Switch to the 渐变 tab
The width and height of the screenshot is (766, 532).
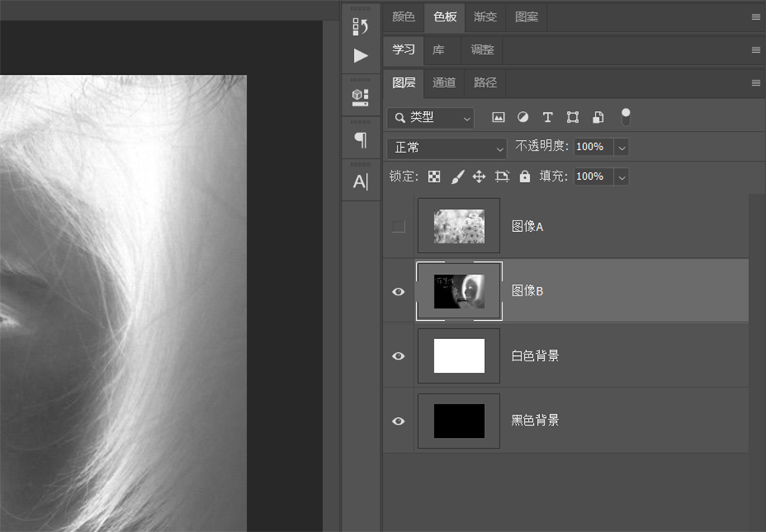click(485, 17)
